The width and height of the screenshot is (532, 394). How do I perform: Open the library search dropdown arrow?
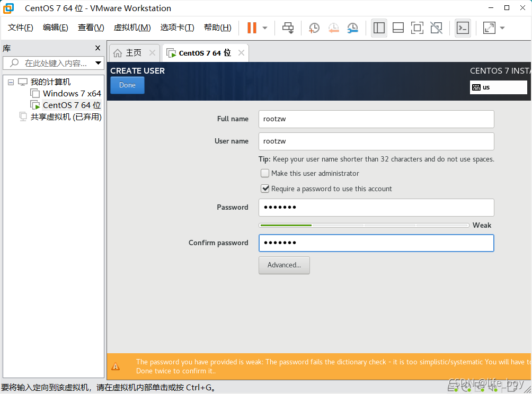tap(98, 63)
